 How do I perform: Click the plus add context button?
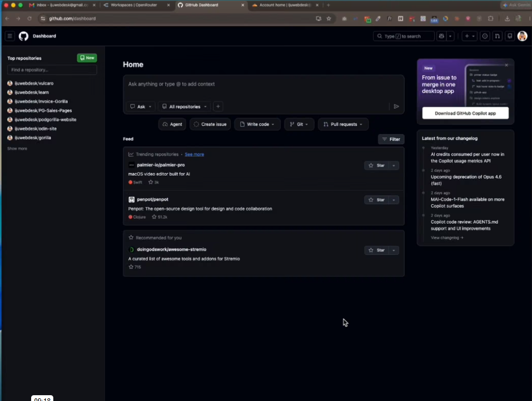(x=218, y=107)
